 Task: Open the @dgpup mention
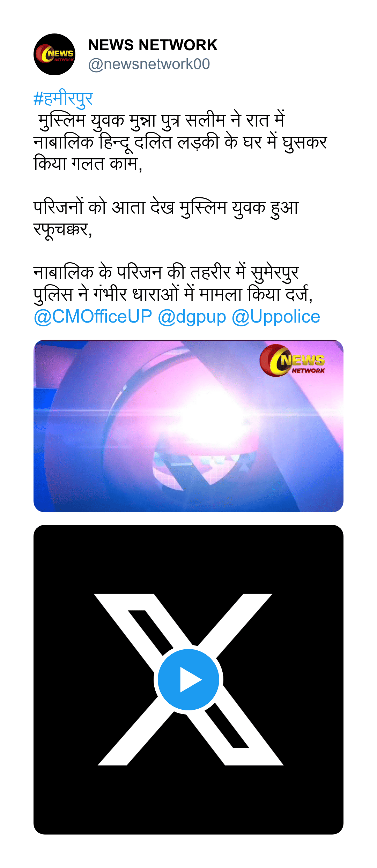click(192, 317)
